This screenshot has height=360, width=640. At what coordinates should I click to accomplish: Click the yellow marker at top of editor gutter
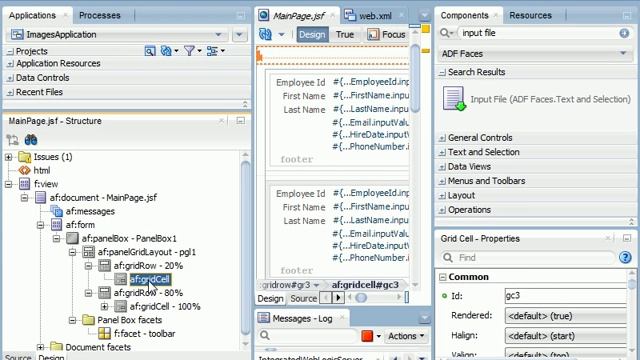[x=426, y=29]
